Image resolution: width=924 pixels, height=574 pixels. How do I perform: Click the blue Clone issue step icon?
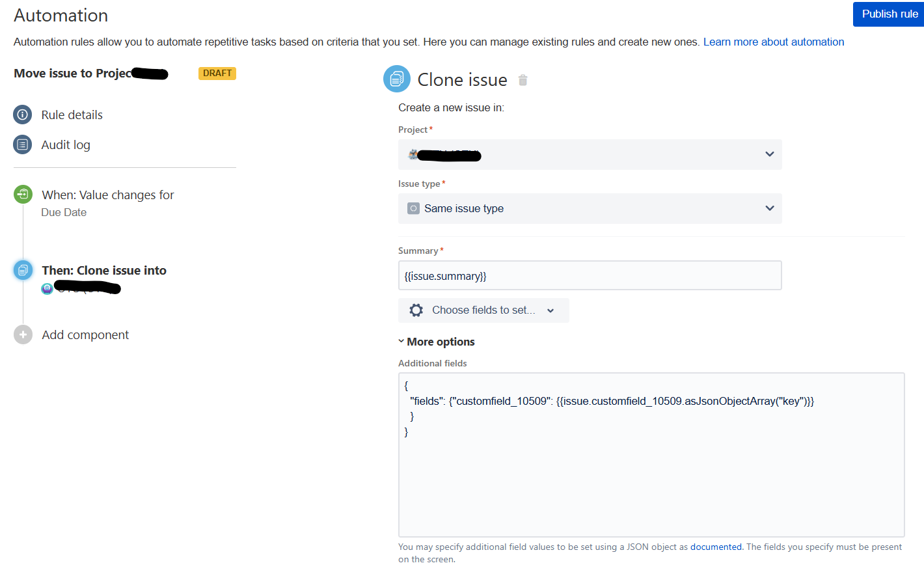coord(23,269)
